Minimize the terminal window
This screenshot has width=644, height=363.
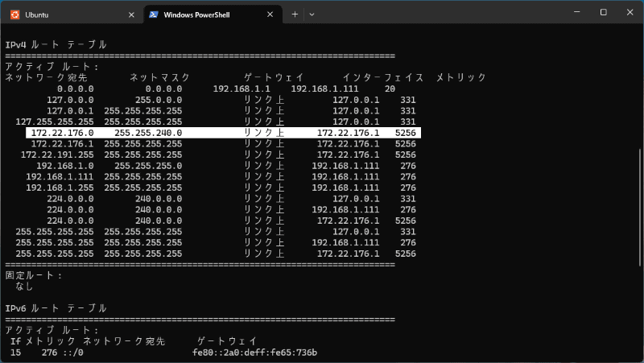point(577,12)
